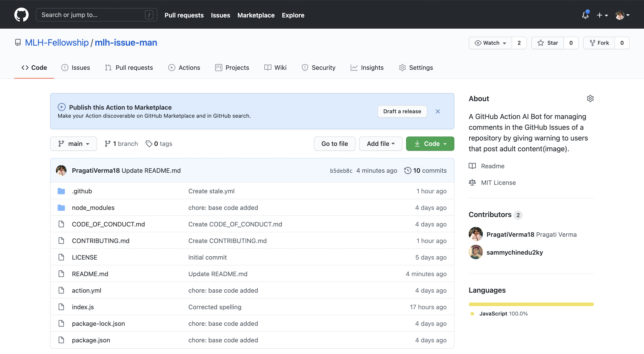Open the package-lock.json file
Image resolution: width=644 pixels, height=354 pixels.
(x=98, y=323)
